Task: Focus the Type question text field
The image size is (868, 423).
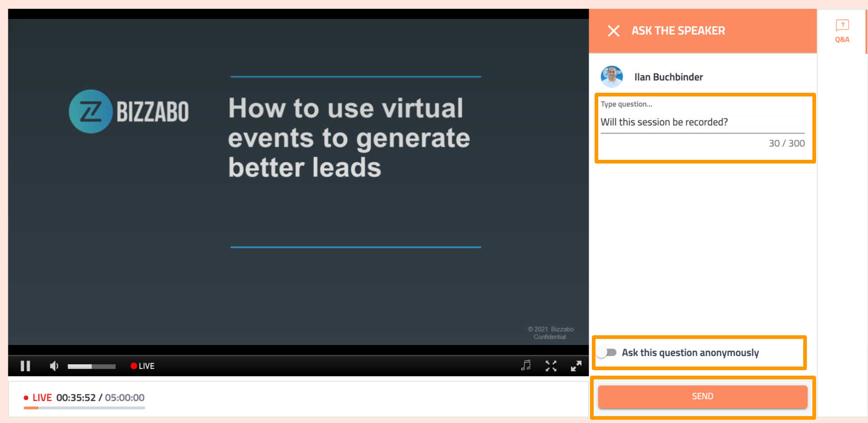Action: click(x=703, y=122)
